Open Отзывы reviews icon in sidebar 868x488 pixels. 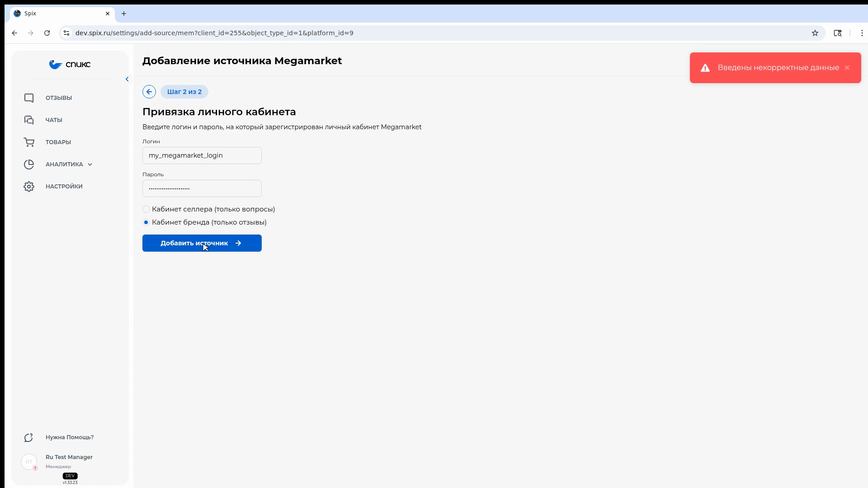(29, 98)
